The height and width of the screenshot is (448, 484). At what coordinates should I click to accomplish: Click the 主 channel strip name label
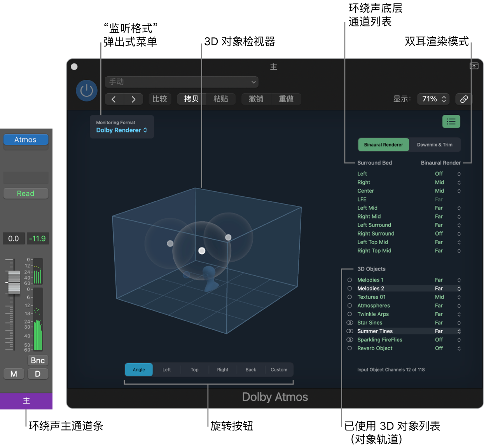(26, 401)
